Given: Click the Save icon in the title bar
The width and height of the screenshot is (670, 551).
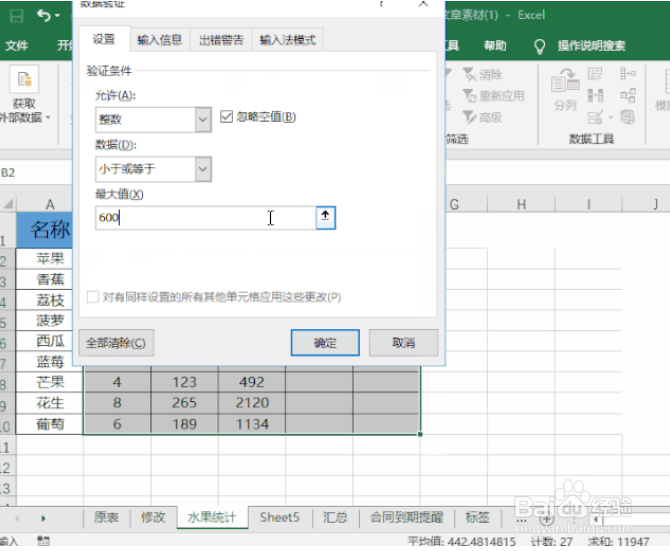Looking at the screenshot, I should tap(17, 16).
